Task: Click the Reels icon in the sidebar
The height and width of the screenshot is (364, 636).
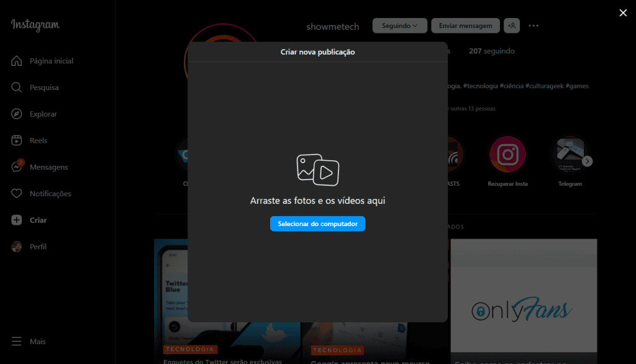Action: 17,140
